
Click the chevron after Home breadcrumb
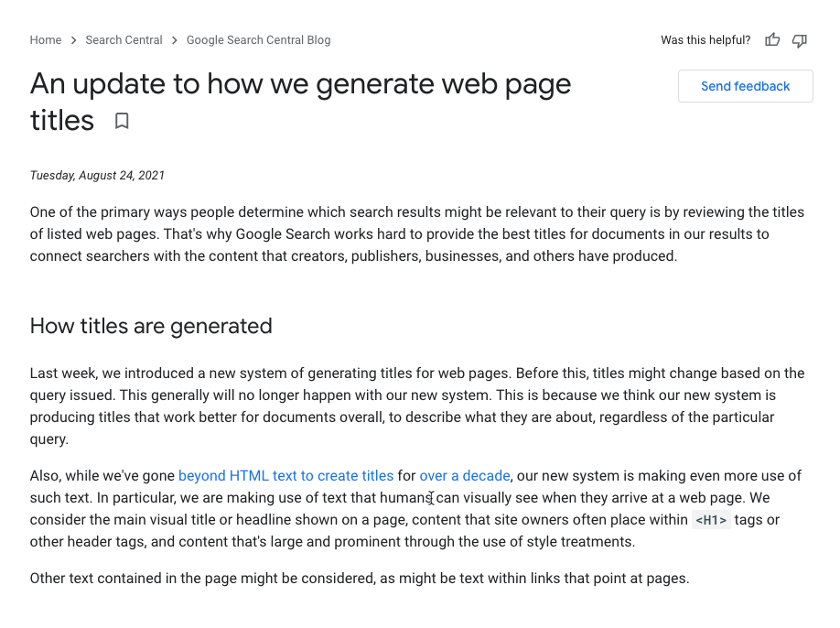pos(74,40)
